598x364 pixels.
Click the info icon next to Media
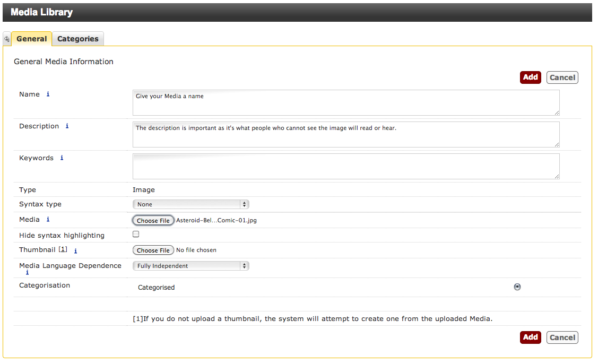click(x=48, y=220)
